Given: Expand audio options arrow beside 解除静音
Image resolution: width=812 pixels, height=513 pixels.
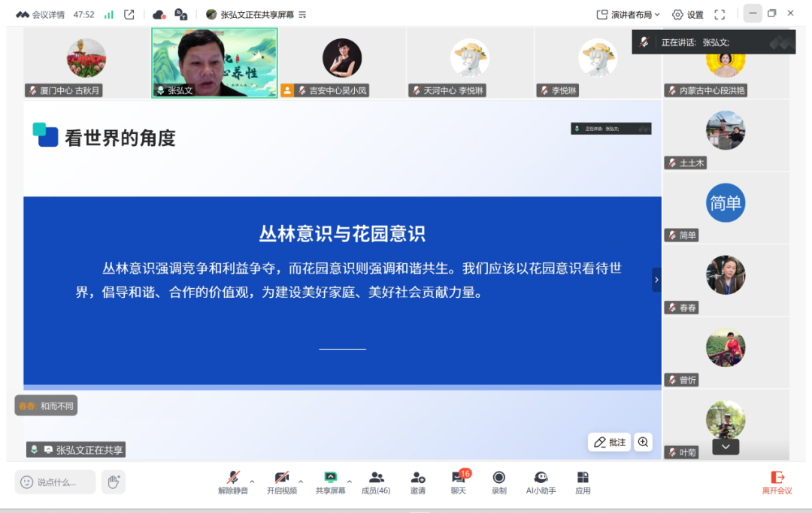Looking at the screenshot, I should [252, 481].
